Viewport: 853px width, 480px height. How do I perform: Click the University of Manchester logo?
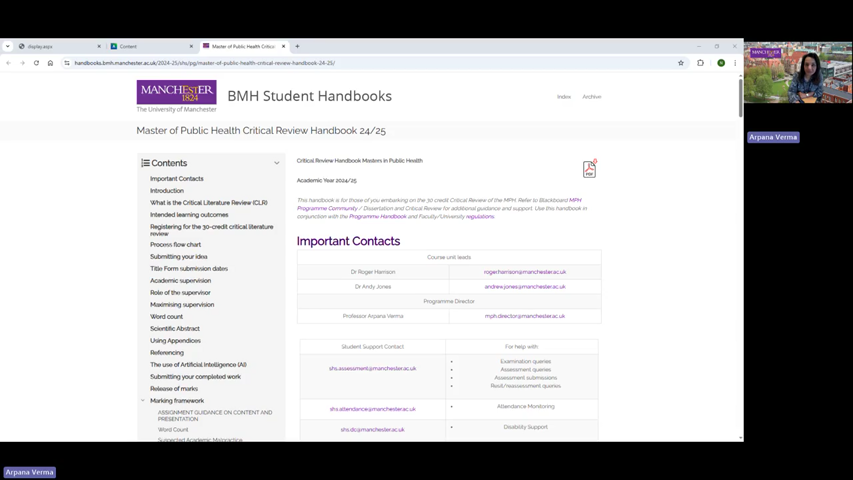coord(176,96)
